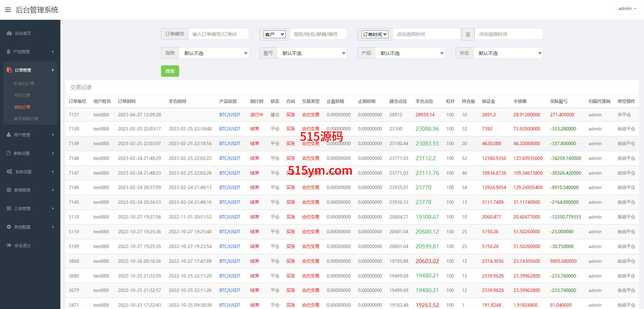This screenshot has width=644, height=309.
Task: Click the bitcoin icon beside 产品管理
Action: (8, 52)
